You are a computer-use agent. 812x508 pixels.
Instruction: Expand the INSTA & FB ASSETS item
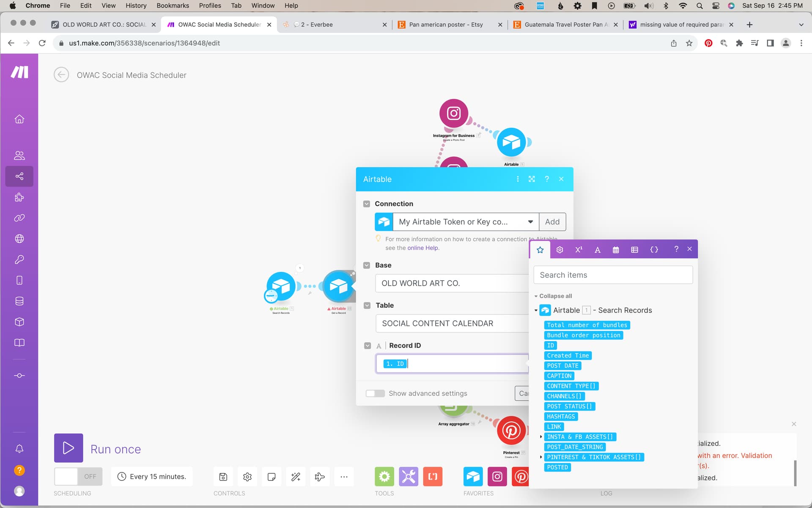point(541,437)
